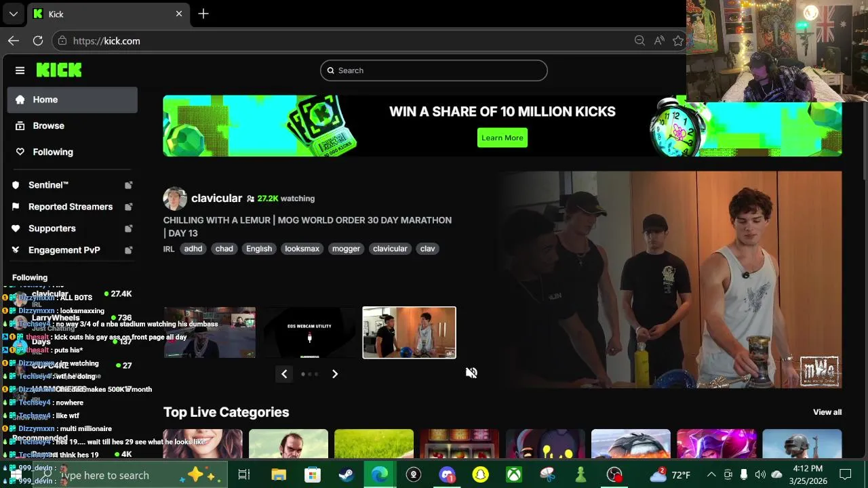This screenshot has height=488, width=868.
Task: Select the chad tag
Action: [224, 249]
